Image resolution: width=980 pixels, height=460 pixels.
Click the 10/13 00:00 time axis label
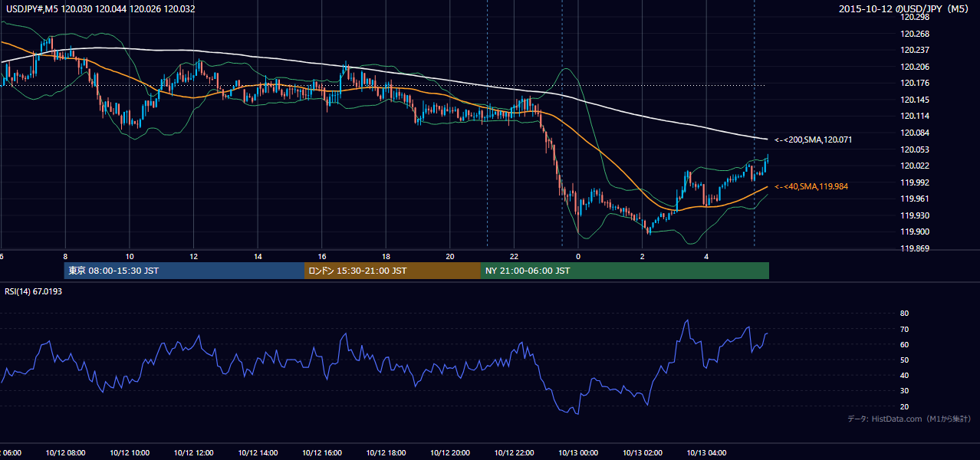coord(578,453)
